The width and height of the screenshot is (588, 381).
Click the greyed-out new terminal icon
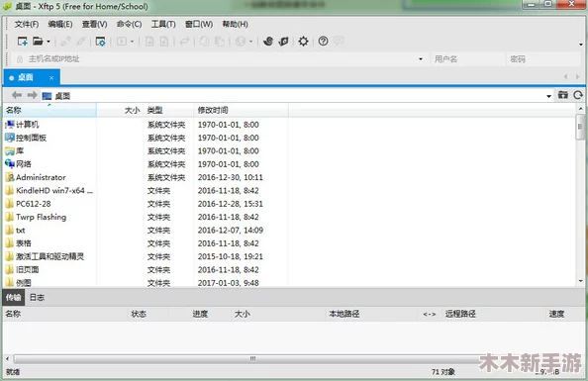(122, 42)
